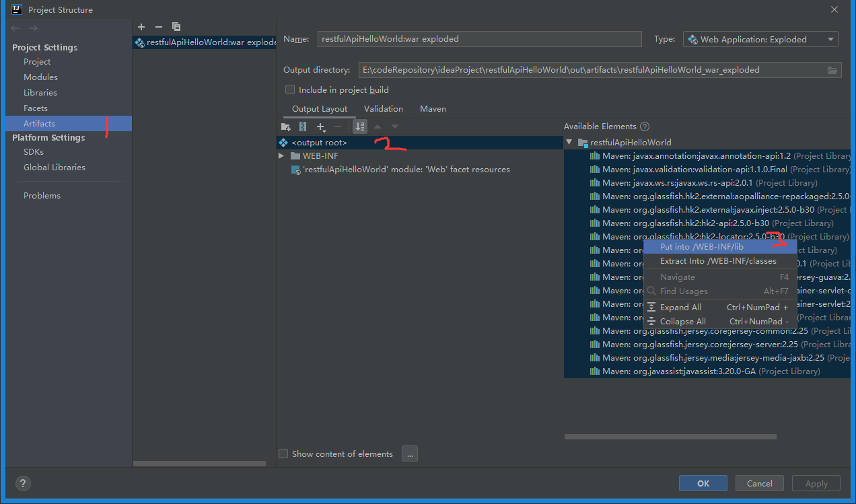The image size is (856, 504).
Task: Click the minus icon to remove artifact
Action: coord(159,27)
